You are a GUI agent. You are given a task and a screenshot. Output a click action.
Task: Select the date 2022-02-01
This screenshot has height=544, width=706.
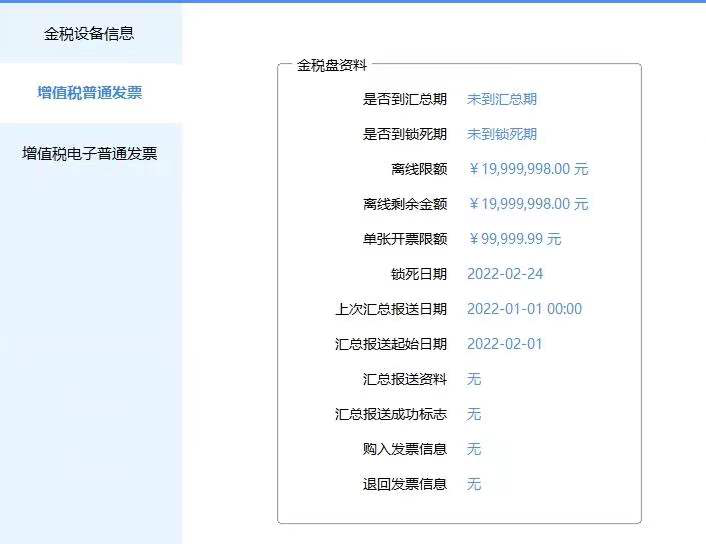point(504,345)
